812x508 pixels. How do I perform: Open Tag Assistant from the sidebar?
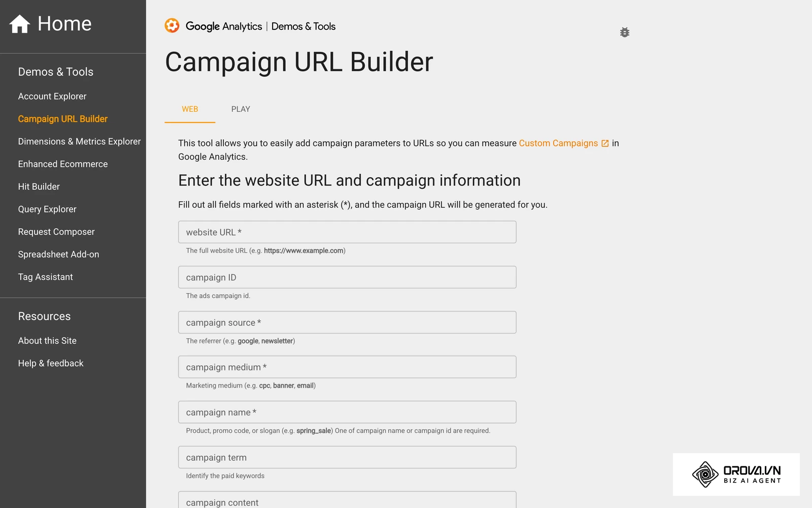pos(46,277)
